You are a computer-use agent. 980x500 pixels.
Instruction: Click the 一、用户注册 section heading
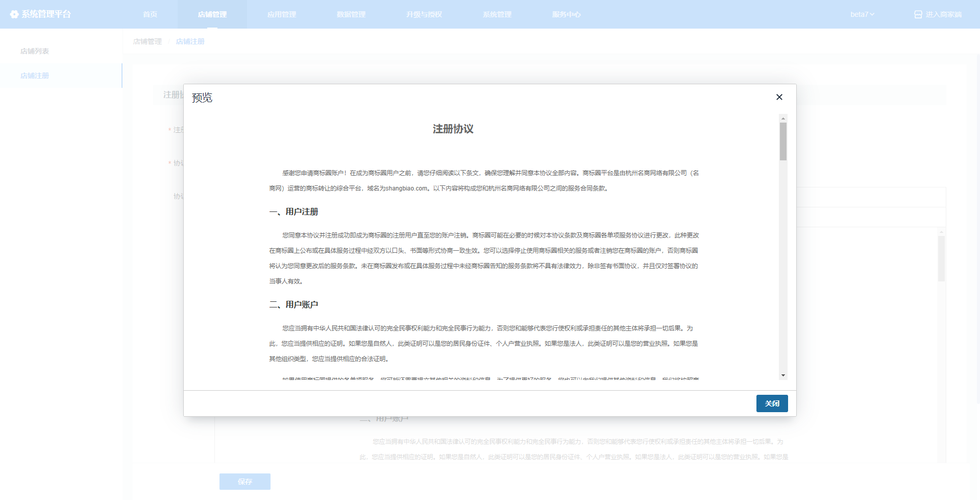coord(293,211)
